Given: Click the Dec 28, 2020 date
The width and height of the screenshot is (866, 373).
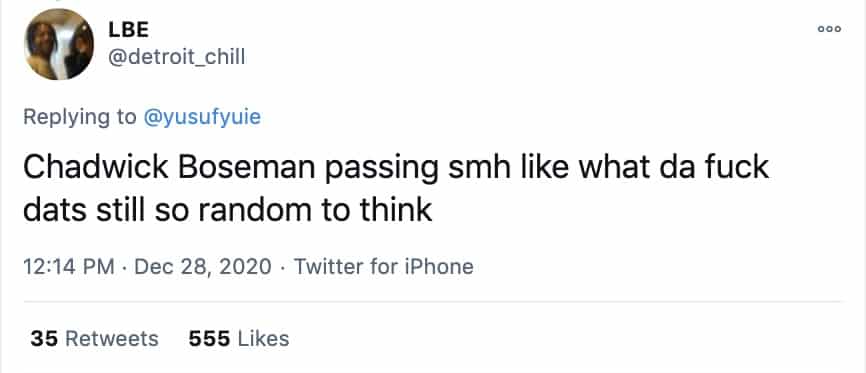Looking at the screenshot, I should (x=203, y=267).
